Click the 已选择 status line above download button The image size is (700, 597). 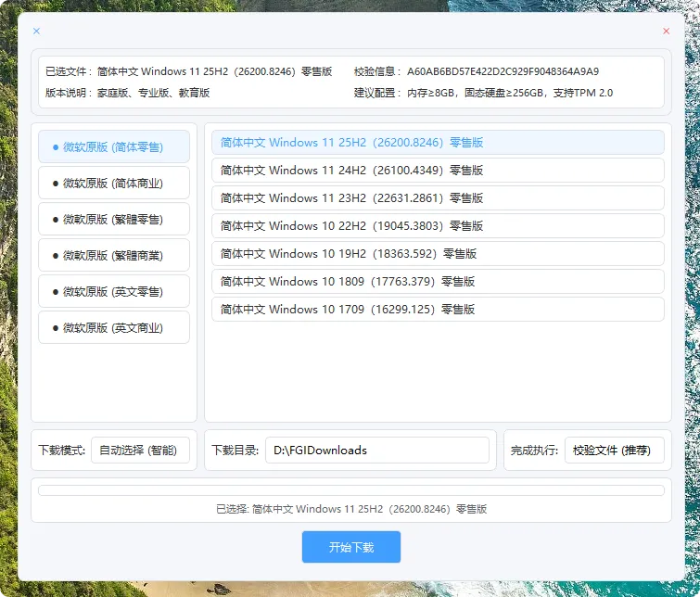coord(350,509)
